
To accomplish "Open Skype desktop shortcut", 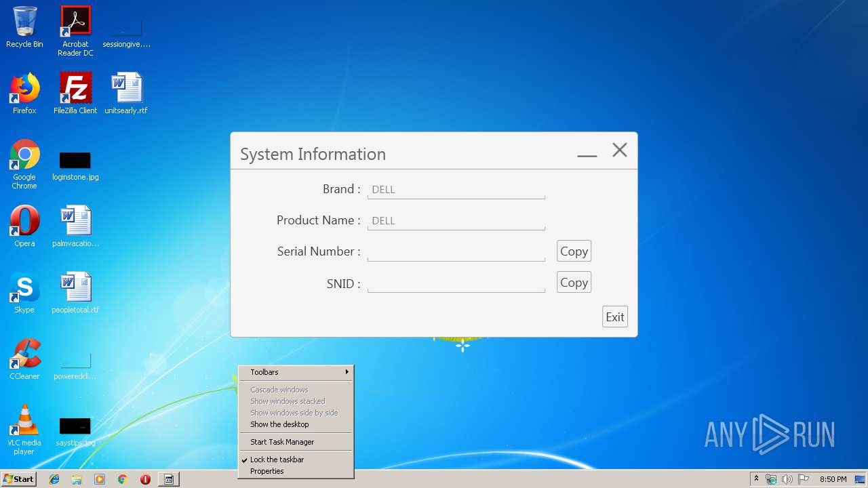I will (24, 293).
